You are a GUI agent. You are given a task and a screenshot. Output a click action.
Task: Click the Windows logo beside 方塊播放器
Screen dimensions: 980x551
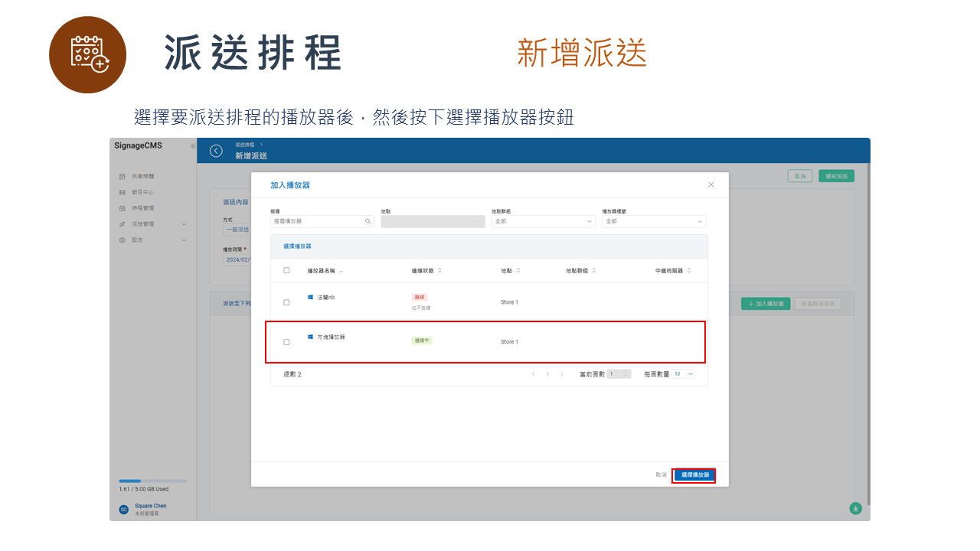click(x=309, y=336)
